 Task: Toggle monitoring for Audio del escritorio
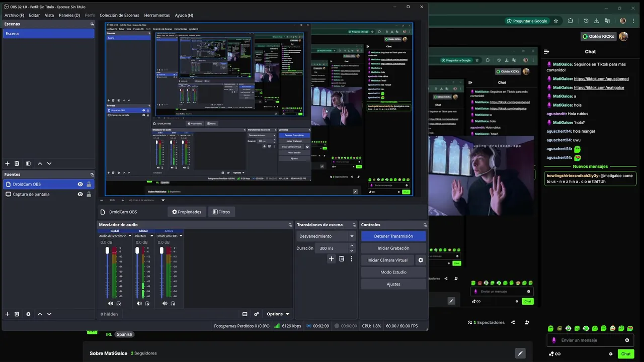119,303
